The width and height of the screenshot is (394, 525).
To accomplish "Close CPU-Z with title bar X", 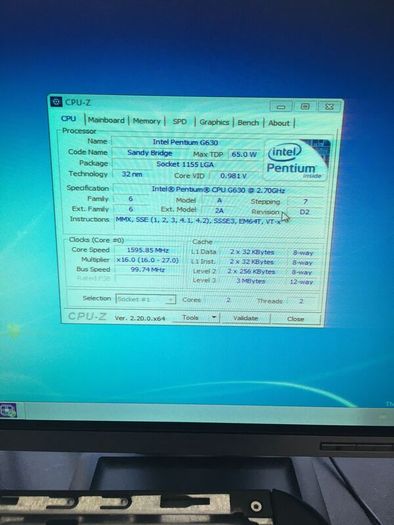I will [x=329, y=107].
